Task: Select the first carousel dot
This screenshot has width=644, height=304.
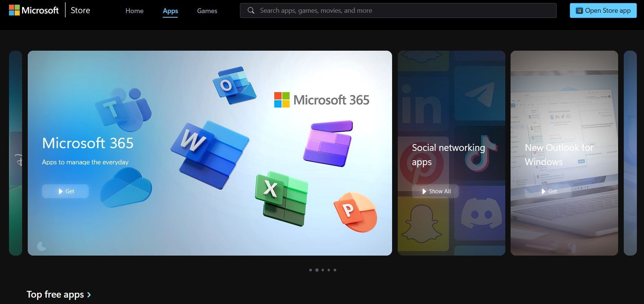Action: coord(310,270)
